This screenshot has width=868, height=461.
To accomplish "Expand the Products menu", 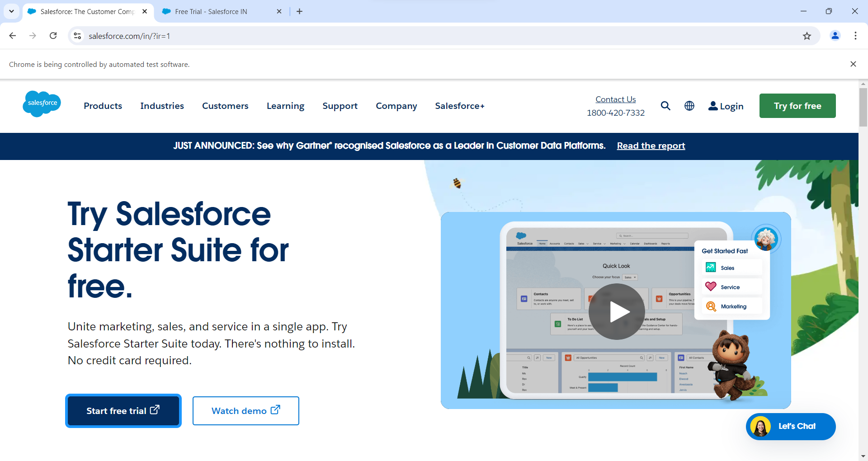I will pyautogui.click(x=103, y=106).
